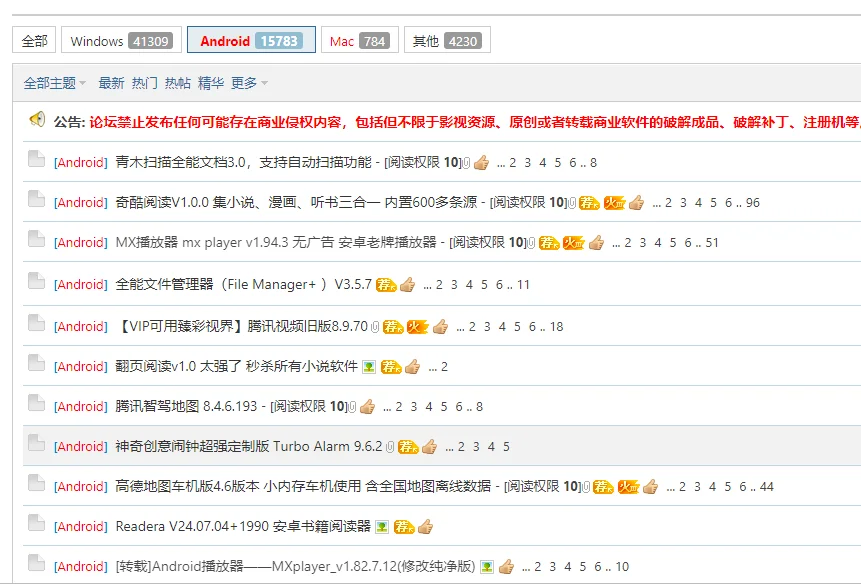Click the 火 hot icon on MX播放器 thread
Screen dimensions: 861x584
[572, 242]
